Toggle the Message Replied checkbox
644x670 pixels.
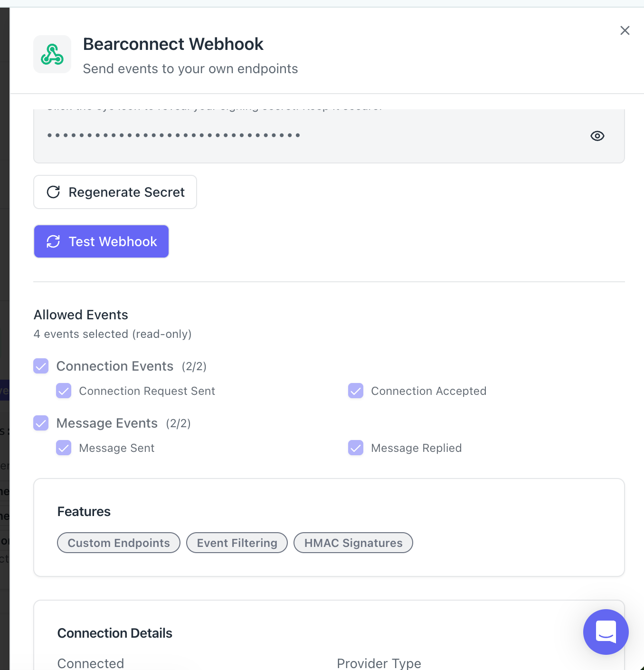(x=356, y=448)
